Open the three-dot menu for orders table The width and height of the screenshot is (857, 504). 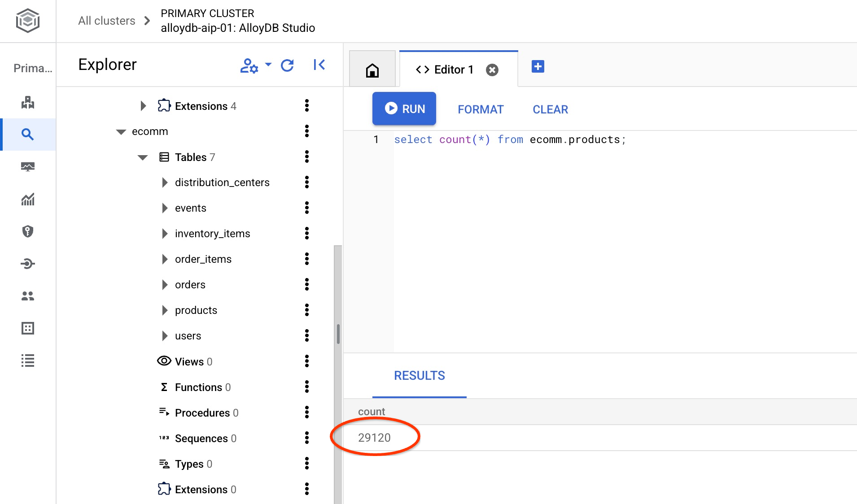click(307, 285)
